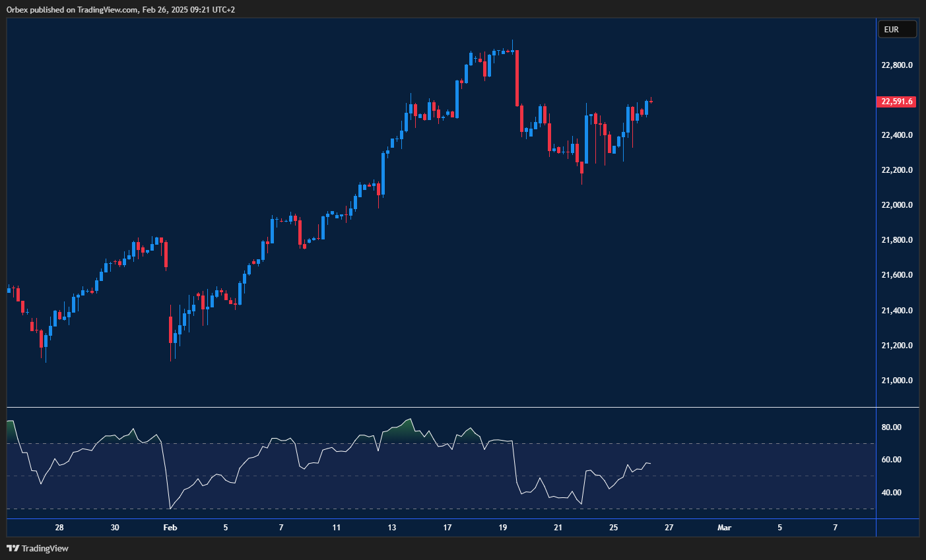The height and width of the screenshot is (560, 926).
Task: Click the 13 date label on time axis
Action: click(392, 528)
